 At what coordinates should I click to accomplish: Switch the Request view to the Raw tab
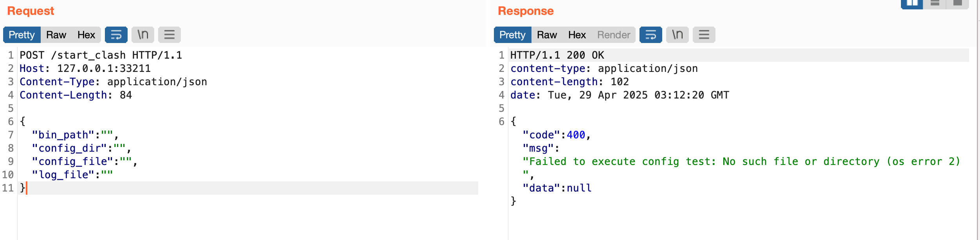click(56, 35)
